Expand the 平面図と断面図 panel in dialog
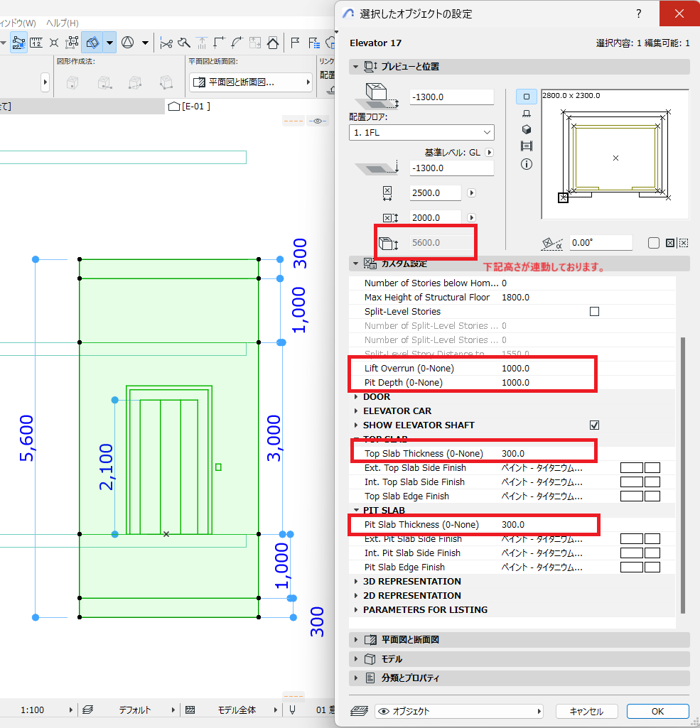 [519, 640]
